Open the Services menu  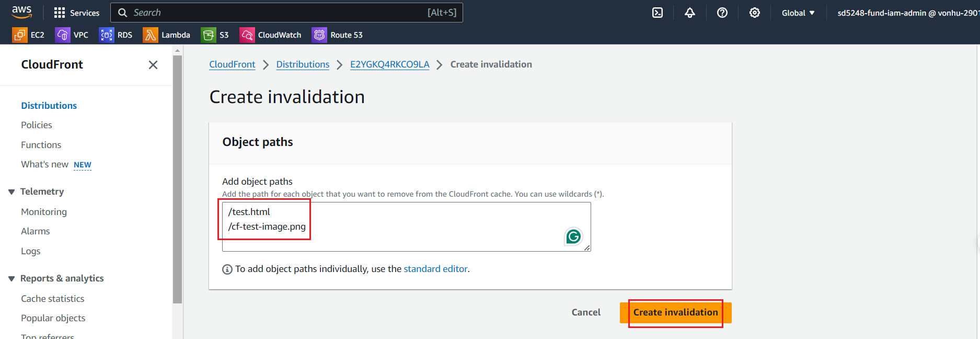(x=77, y=13)
